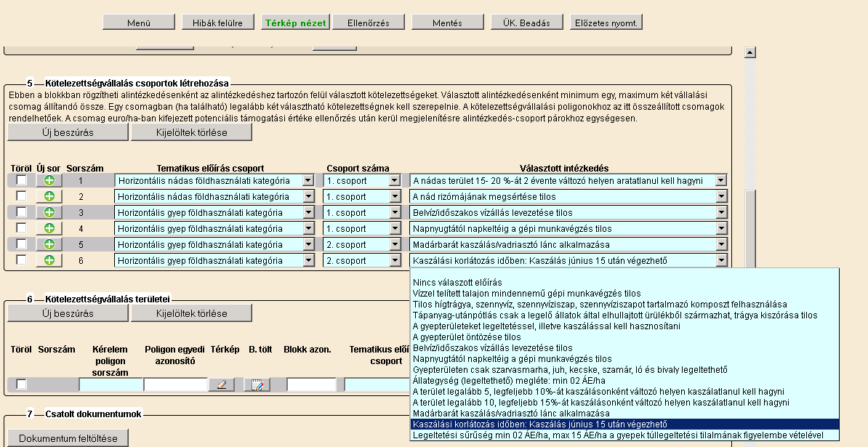The image size is (868, 447).
Task: Click the scrollbar up arrow
Action: point(750,52)
